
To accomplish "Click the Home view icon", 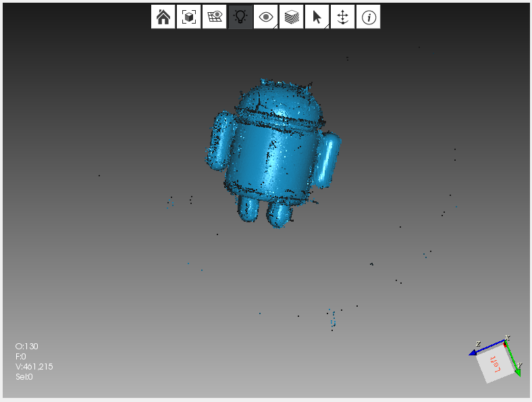I will [x=163, y=17].
